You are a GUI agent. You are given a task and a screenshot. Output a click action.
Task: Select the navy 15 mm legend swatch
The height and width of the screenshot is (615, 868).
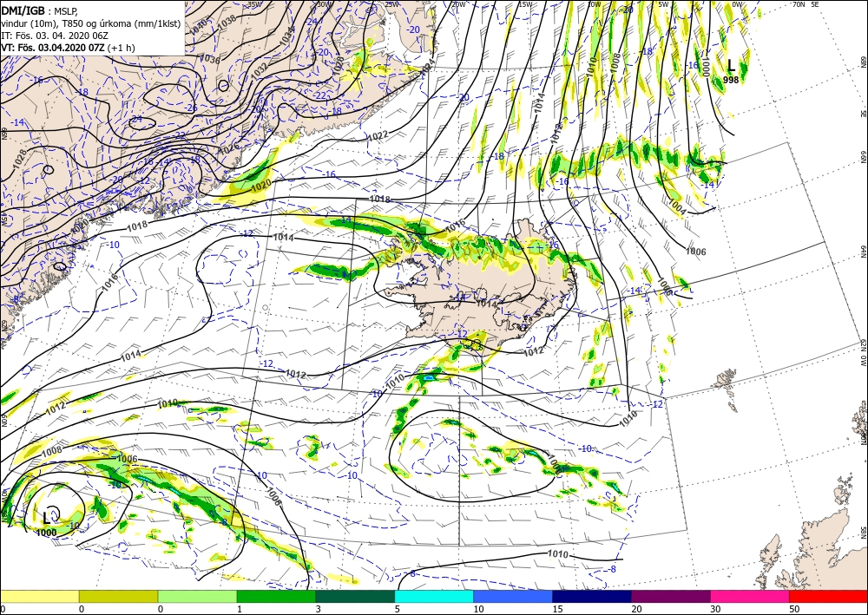point(592,596)
